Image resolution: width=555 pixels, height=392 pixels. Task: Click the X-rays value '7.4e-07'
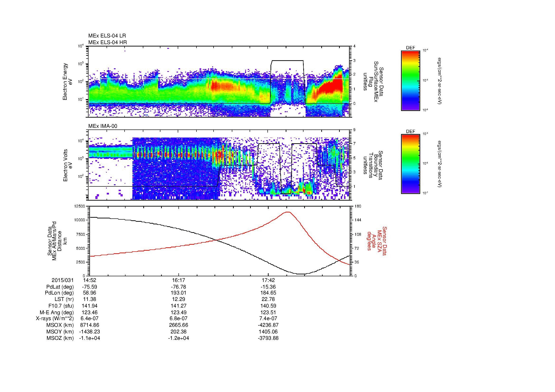point(268,318)
